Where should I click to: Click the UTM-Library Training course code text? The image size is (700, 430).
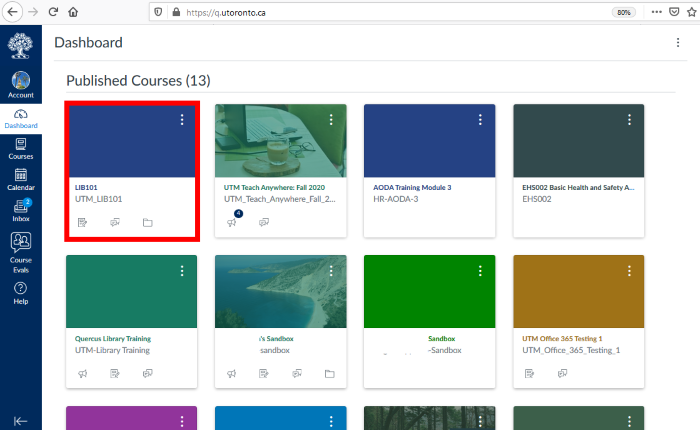coord(112,350)
